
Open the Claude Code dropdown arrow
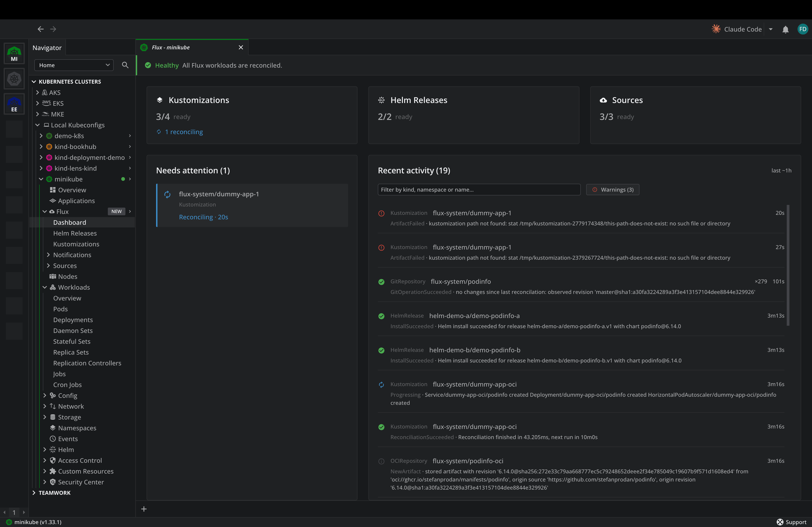coord(771,29)
